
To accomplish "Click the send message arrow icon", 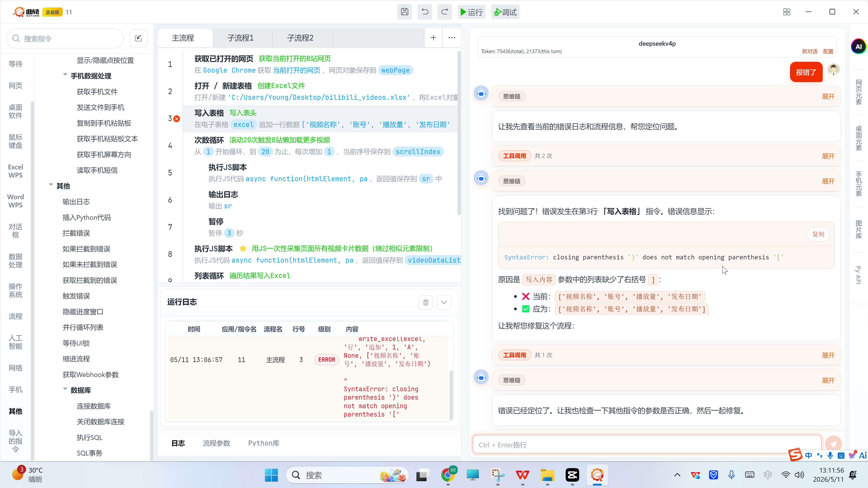I will click(834, 444).
